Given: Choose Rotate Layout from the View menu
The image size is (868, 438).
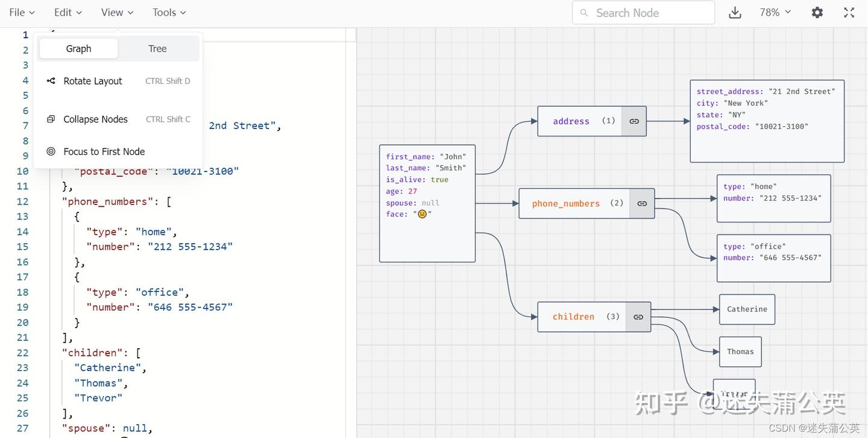Looking at the screenshot, I should [x=93, y=81].
